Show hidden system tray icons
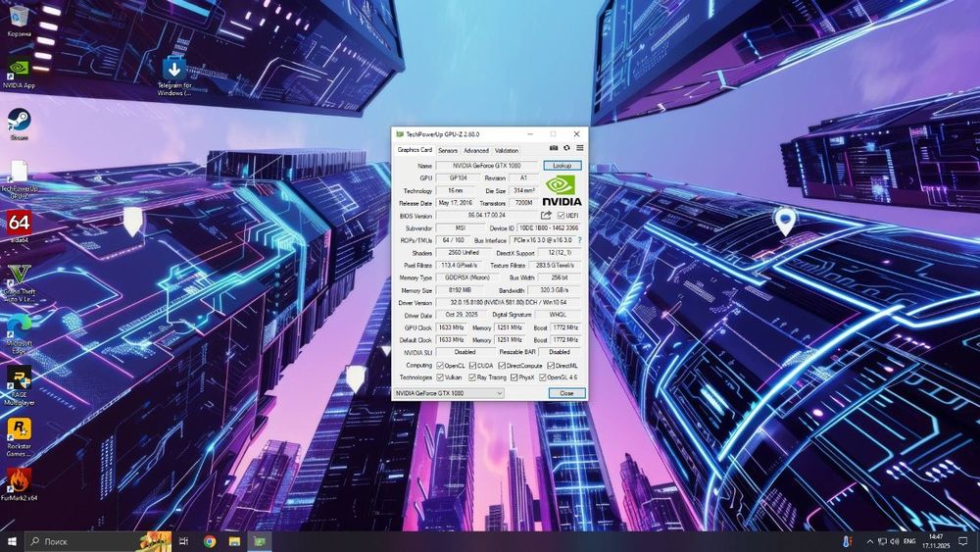 pyautogui.click(x=869, y=541)
